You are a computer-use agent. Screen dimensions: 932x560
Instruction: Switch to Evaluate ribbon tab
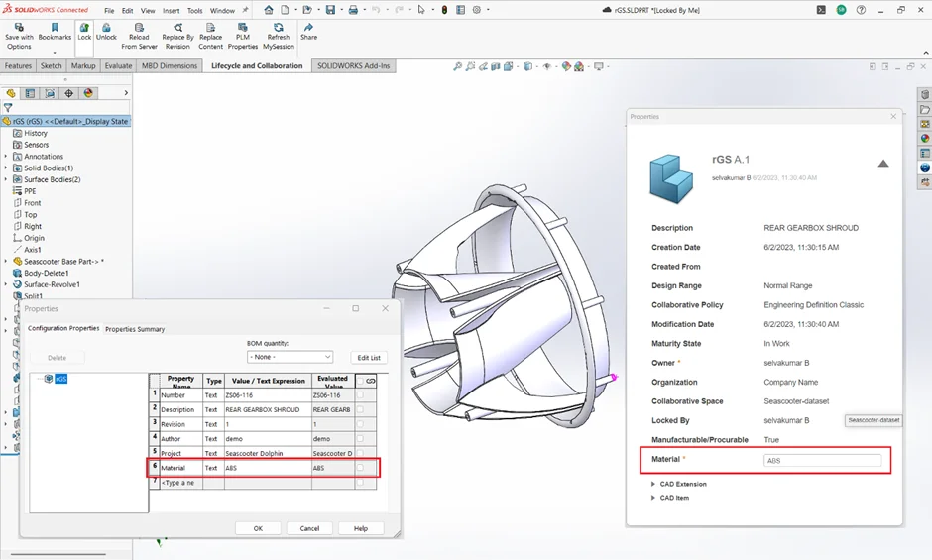(118, 66)
